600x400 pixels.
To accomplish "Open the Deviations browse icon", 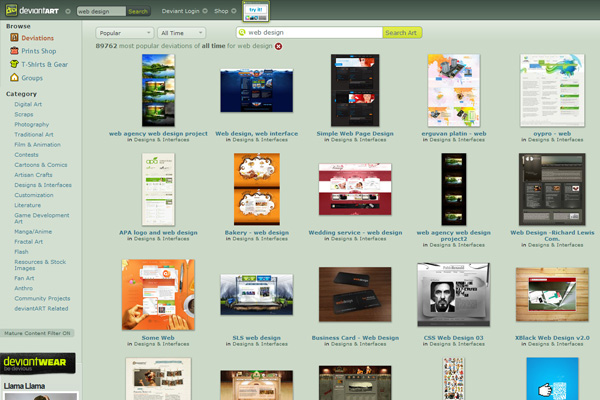I will [14, 38].
